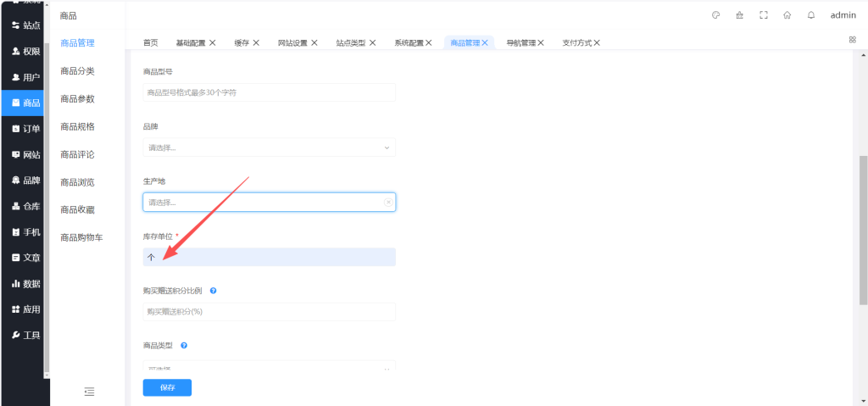Switch to the 站点类型 tab

point(351,42)
